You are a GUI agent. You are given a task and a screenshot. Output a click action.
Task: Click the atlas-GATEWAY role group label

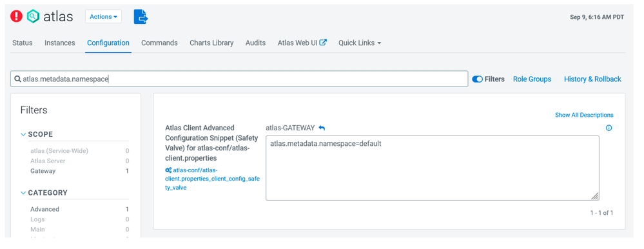(x=290, y=128)
